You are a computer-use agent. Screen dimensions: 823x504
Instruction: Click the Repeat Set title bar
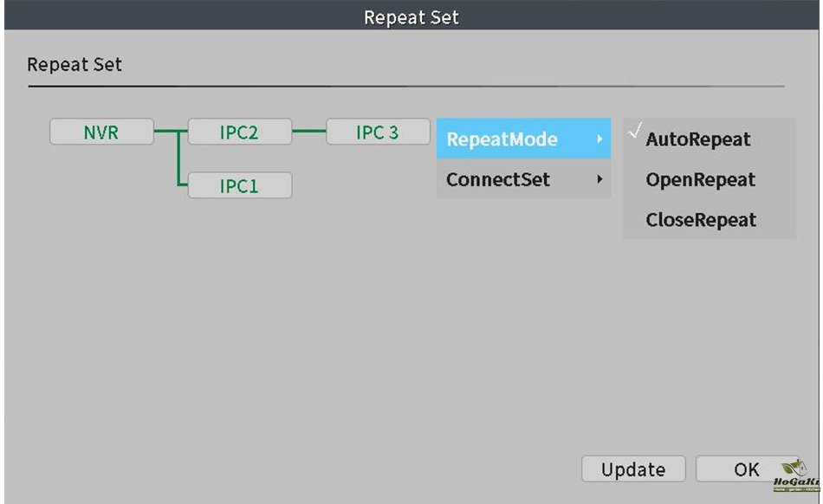click(411, 17)
